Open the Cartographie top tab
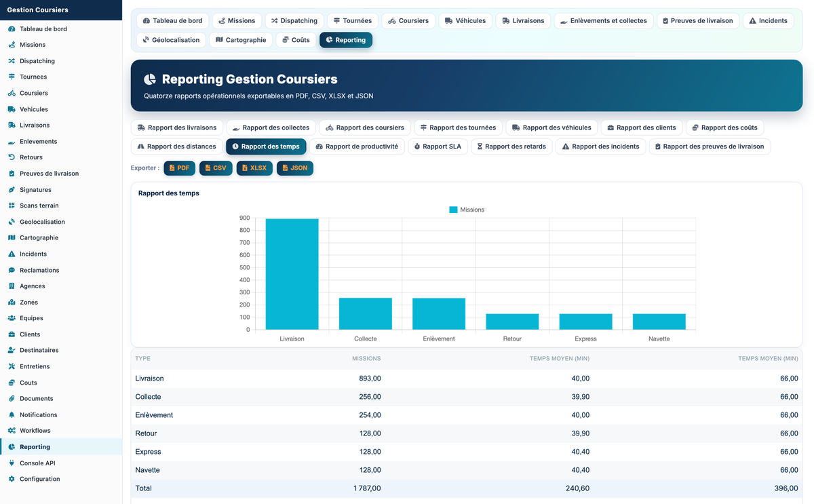814x504 pixels. pyautogui.click(x=241, y=40)
